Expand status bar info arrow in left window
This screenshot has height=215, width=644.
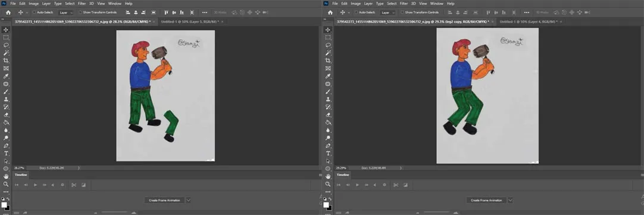coord(79,168)
